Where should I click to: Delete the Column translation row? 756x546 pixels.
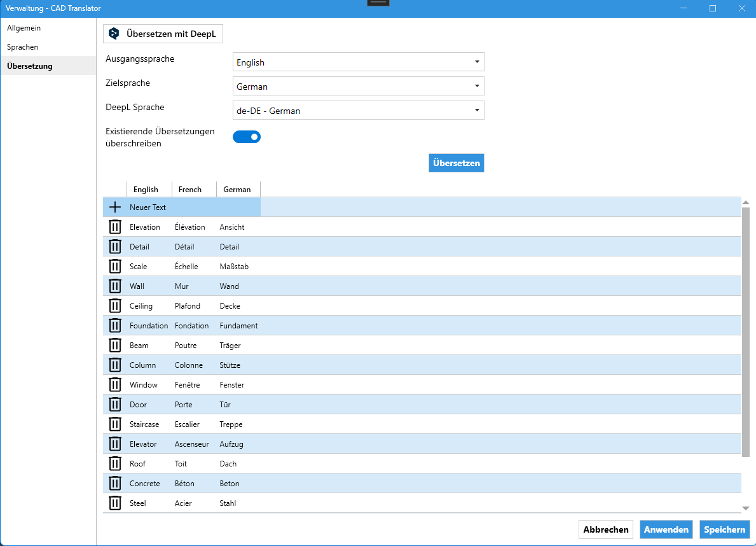click(114, 365)
